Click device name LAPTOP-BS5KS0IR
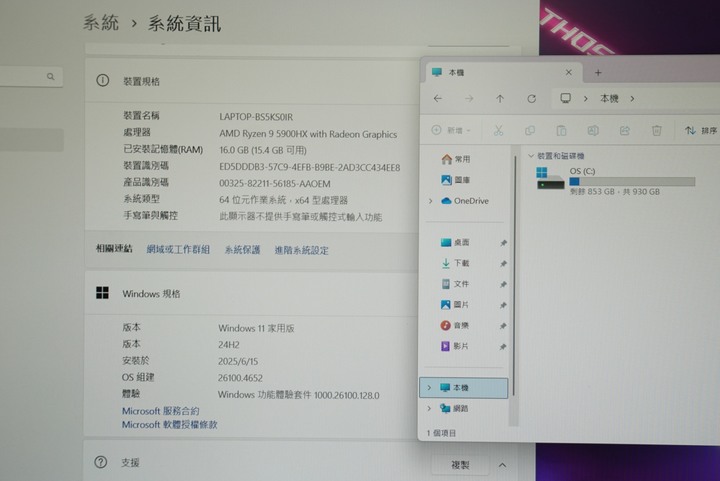Screen dimensions: 720x481 coord(256,117)
